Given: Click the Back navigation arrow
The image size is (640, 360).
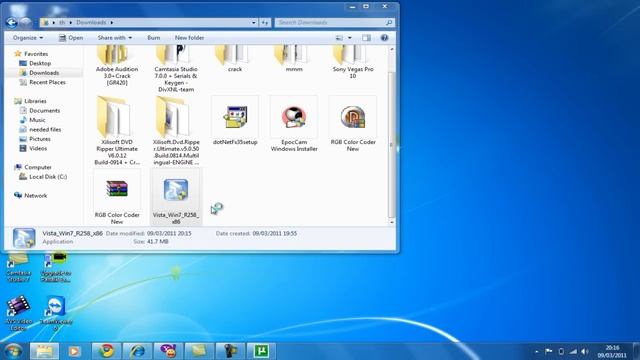Looking at the screenshot, I should [11, 22].
